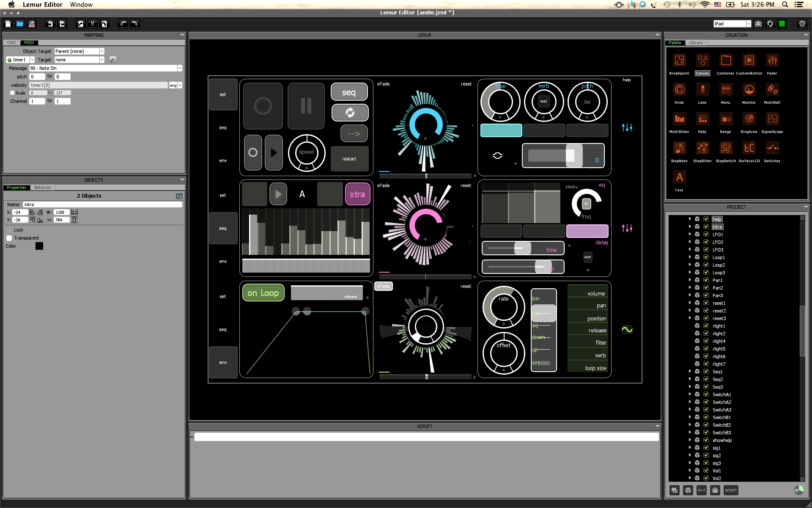Select the StepNote palette object
The height and width of the screenshot is (508, 812).
pos(679,149)
